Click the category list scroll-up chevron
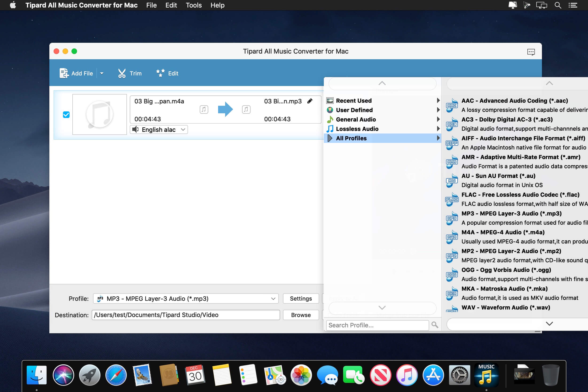The image size is (588, 392). point(382,83)
